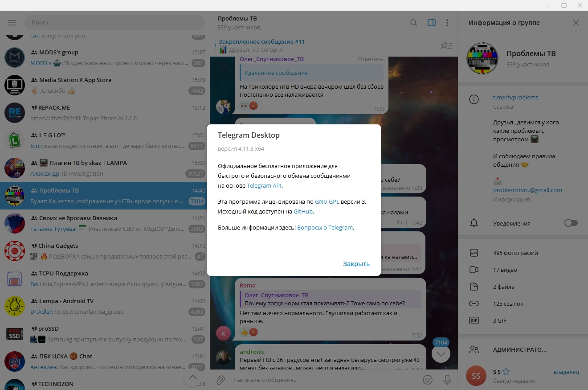Open the Проблемы ТВ avatar in the info panel
The width and height of the screenshot is (588, 390).
pos(482,59)
